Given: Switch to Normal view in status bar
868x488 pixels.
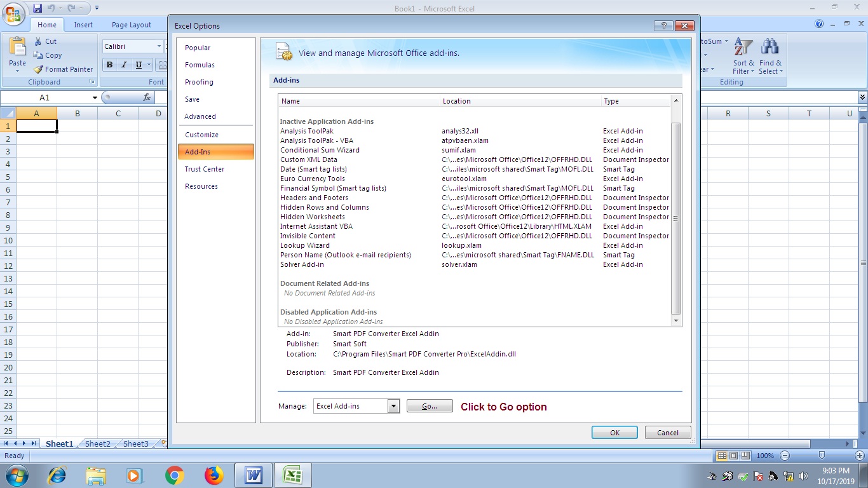Looking at the screenshot, I should (x=721, y=456).
